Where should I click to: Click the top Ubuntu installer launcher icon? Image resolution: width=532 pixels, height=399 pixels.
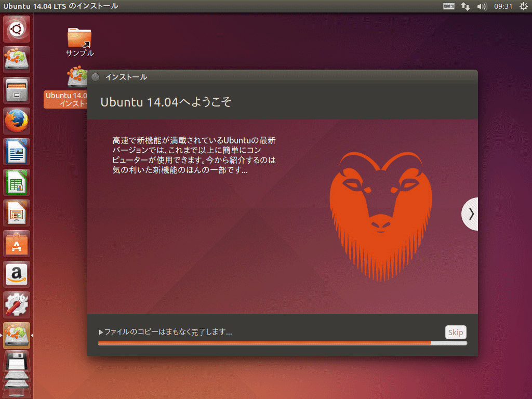17,59
